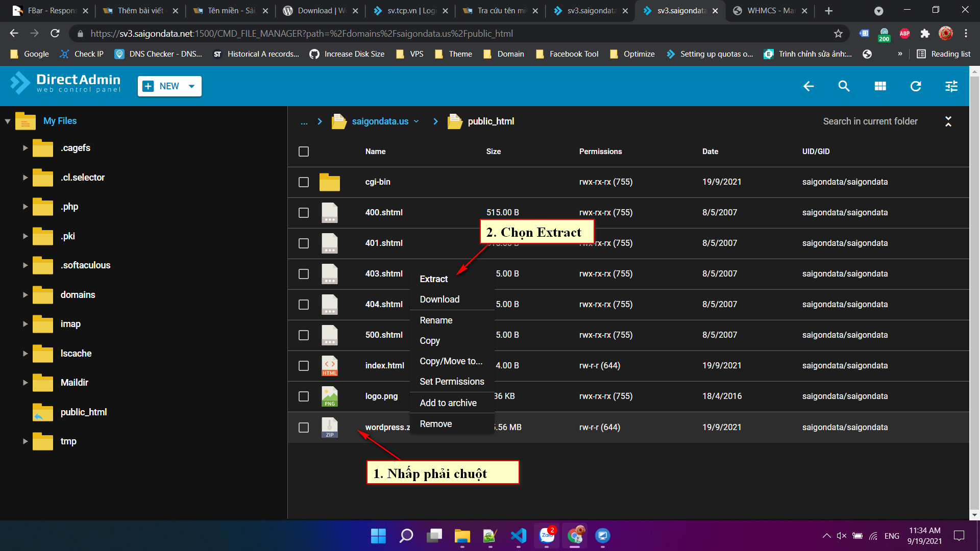Open the volume icon in system tray

842,536
